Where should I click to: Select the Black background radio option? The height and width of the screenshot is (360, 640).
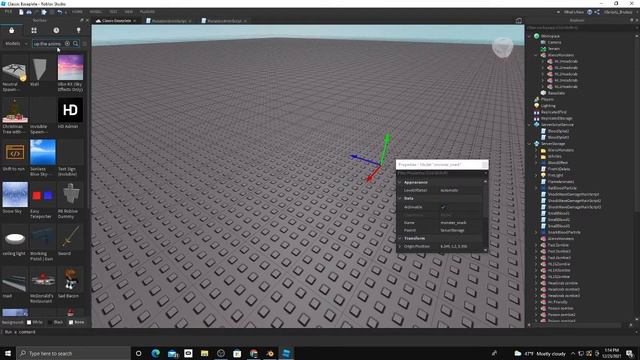coord(50,322)
